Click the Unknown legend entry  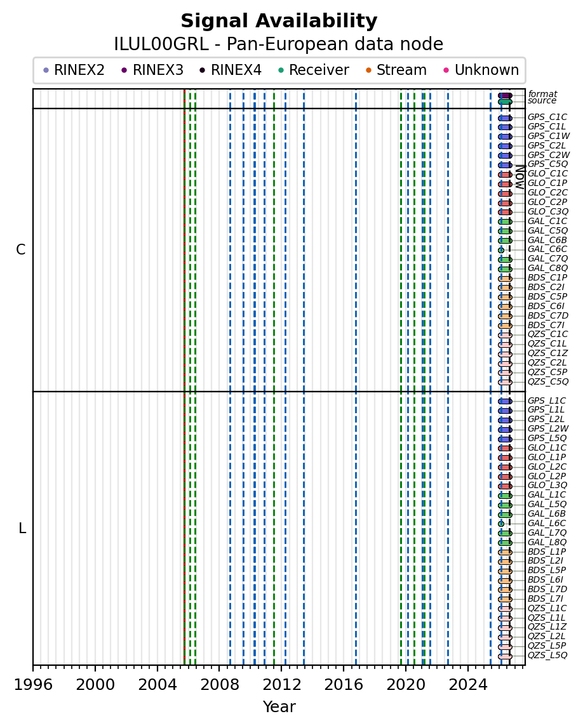481,70
